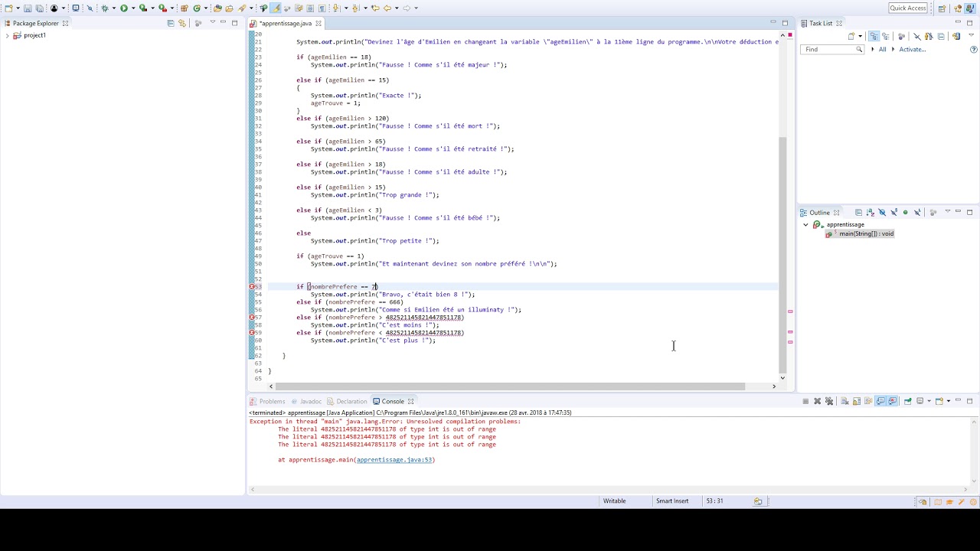Click the New Java Package icon
Viewport: 980px width, 551px height.
(185, 8)
